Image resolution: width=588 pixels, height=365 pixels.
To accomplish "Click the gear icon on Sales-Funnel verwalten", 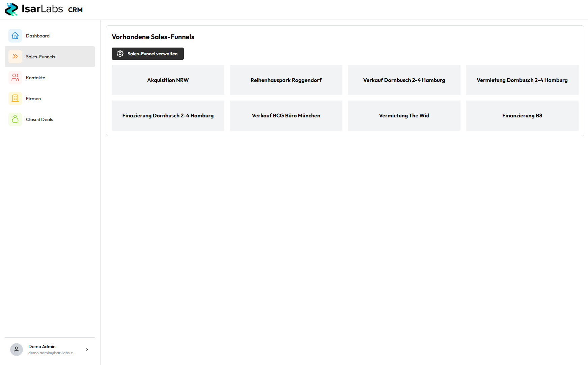I will pyautogui.click(x=120, y=53).
